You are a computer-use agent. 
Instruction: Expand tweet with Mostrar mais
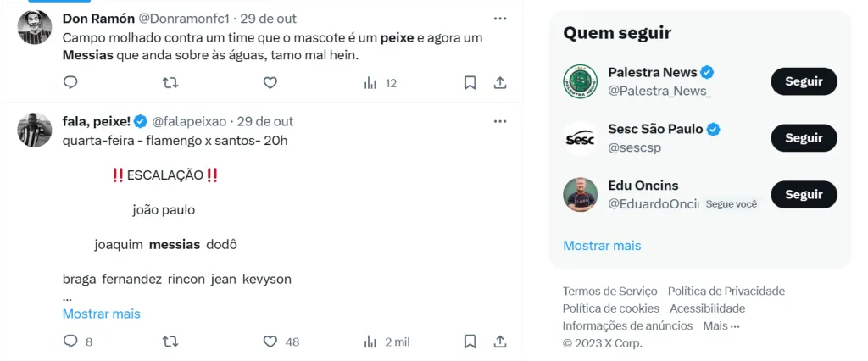point(102,314)
